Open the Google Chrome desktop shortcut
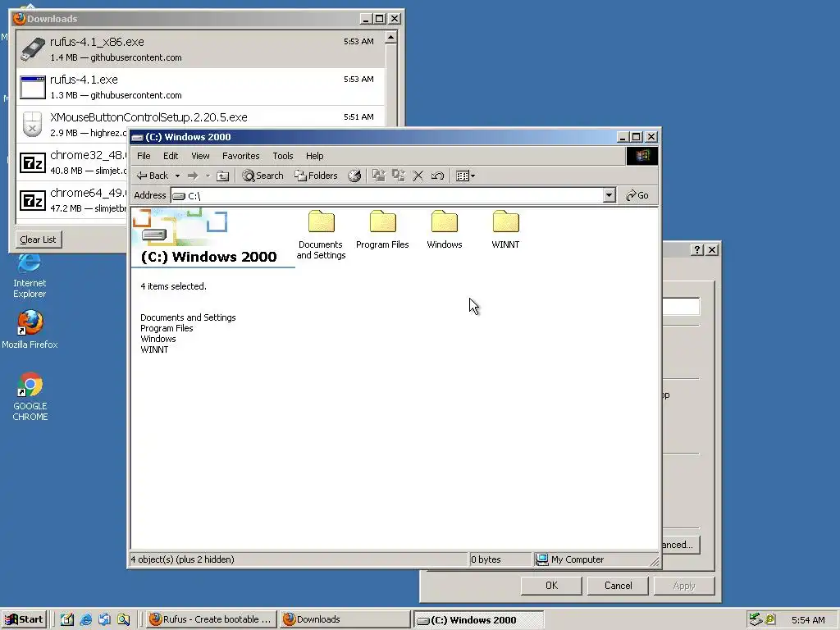This screenshot has height=630, width=840. (x=30, y=397)
